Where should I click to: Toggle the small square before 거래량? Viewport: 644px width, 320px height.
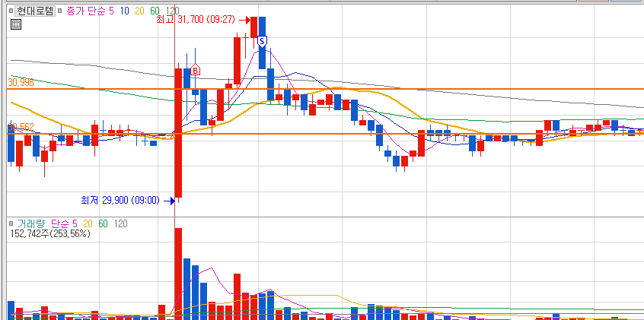[11, 223]
